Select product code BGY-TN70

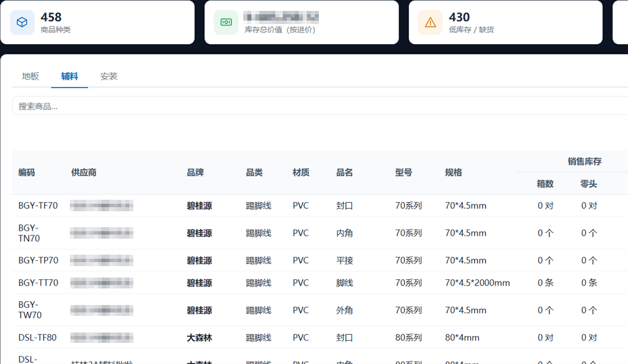click(x=29, y=233)
